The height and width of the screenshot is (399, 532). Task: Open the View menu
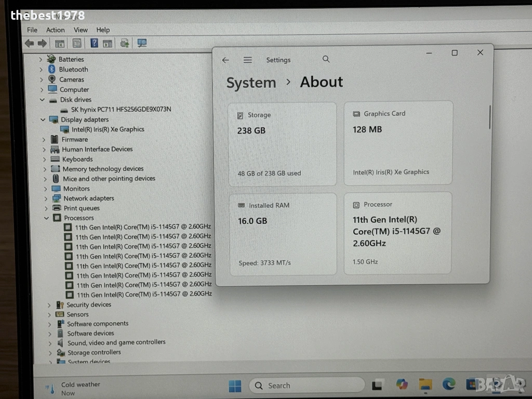point(81,30)
